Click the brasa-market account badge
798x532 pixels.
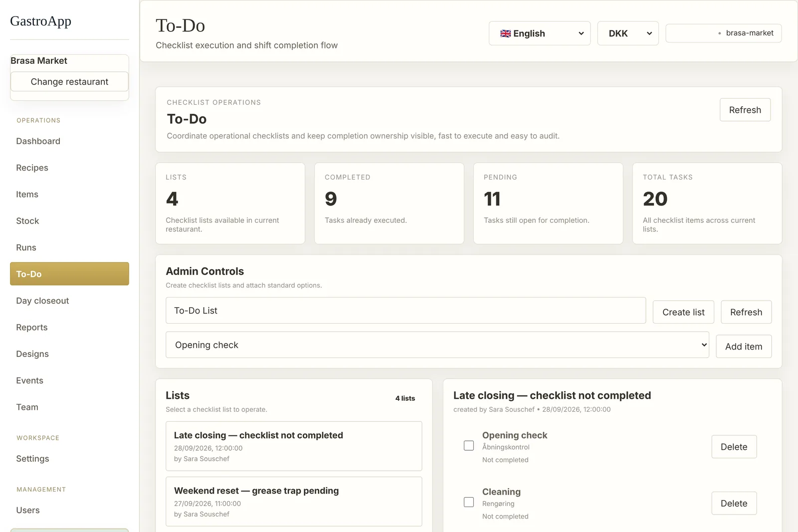click(x=723, y=33)
